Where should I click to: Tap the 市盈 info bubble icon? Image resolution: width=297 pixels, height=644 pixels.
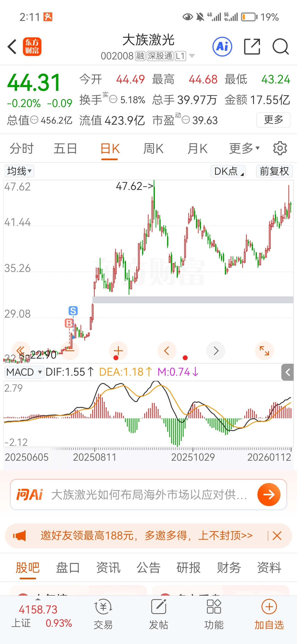click(x=186, y=120)
